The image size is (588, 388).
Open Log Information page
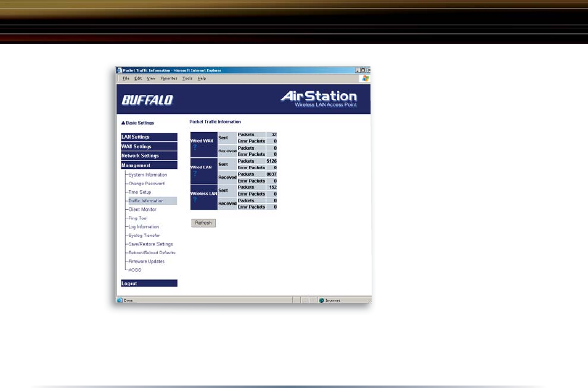click(144, 226)
